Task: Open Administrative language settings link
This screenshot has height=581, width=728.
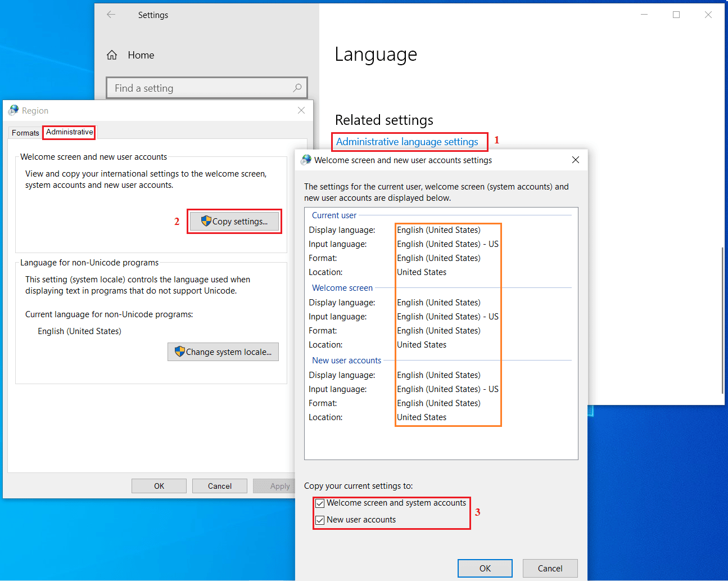Action: tap(407, 142)
